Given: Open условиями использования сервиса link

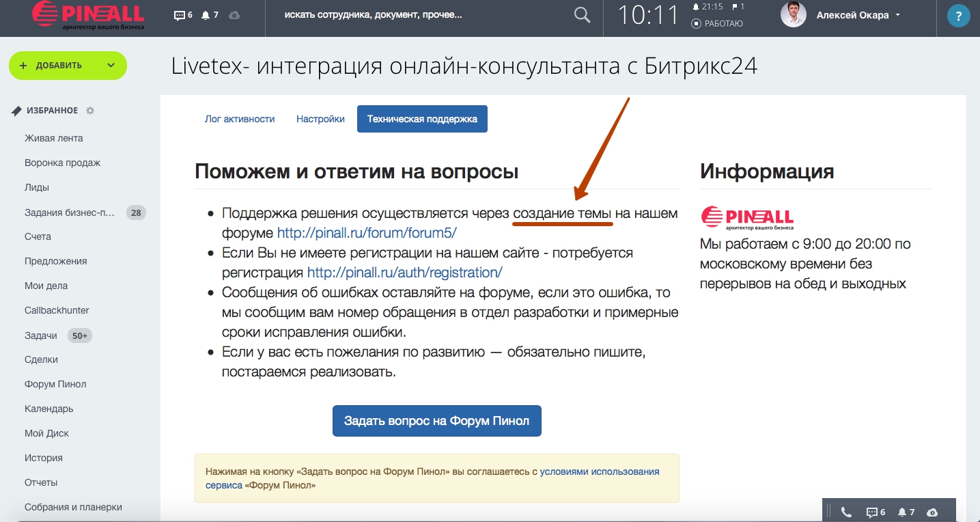Looking at the screenshot, I should 599,471.
